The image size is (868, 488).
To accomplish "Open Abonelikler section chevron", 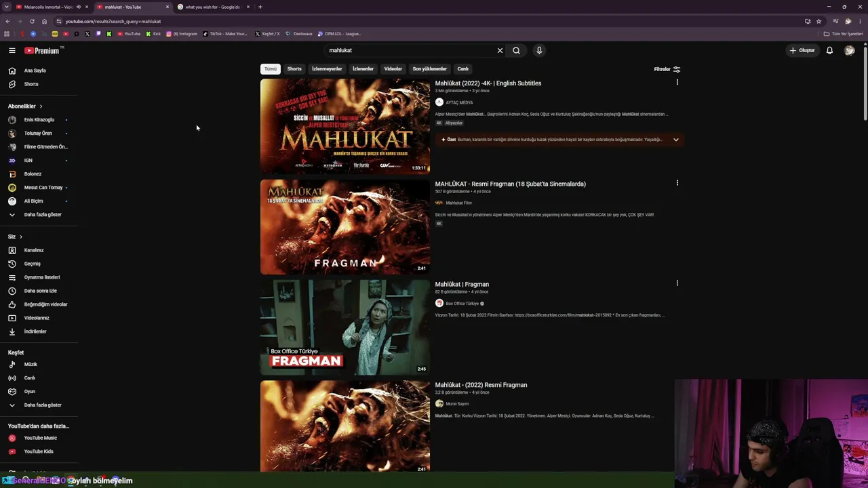I will click(41, 106).
